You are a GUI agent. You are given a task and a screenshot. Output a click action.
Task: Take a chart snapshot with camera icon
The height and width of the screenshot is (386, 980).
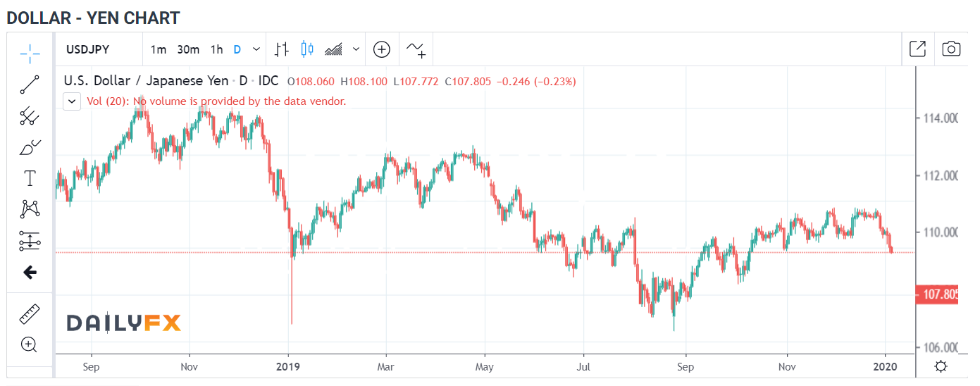[x=951, y=49]
